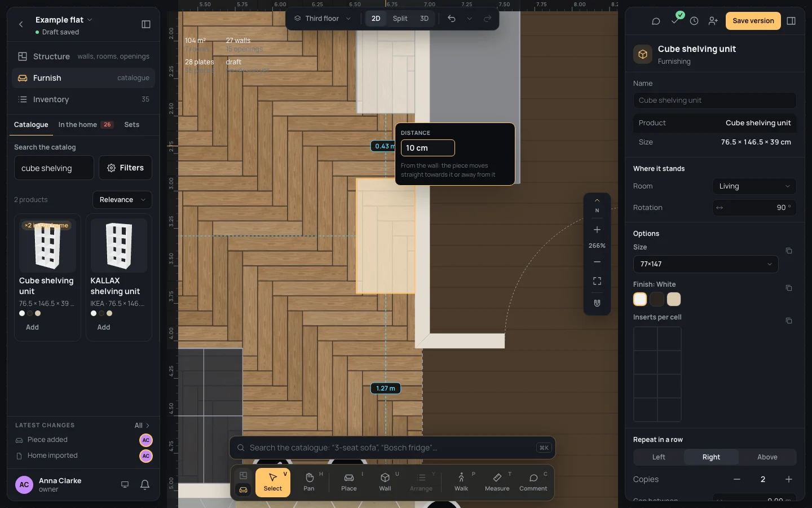Image resolution: width=812 pixels, height=508 pixels.
Task: Switch view to 3D mode
Action: [424, 19]
